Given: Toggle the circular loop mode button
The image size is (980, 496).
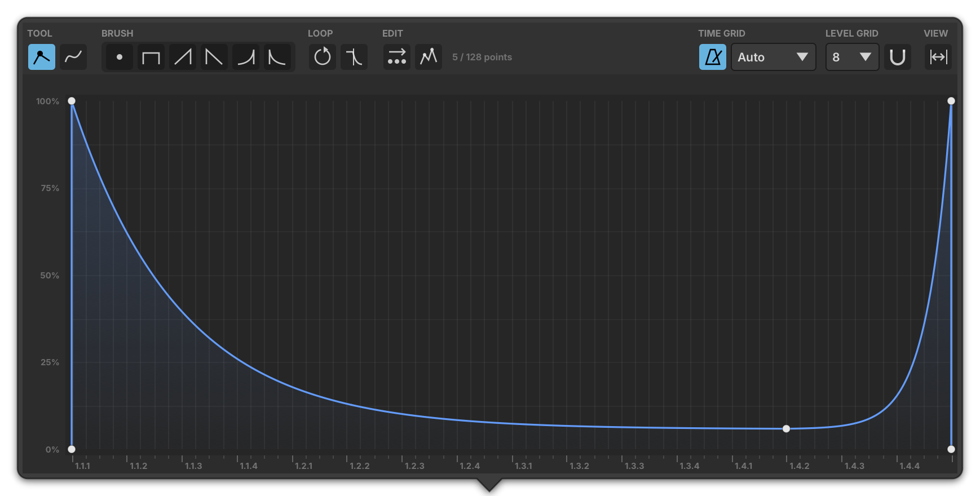Looking at the screenshot, I should pos(323,57).
